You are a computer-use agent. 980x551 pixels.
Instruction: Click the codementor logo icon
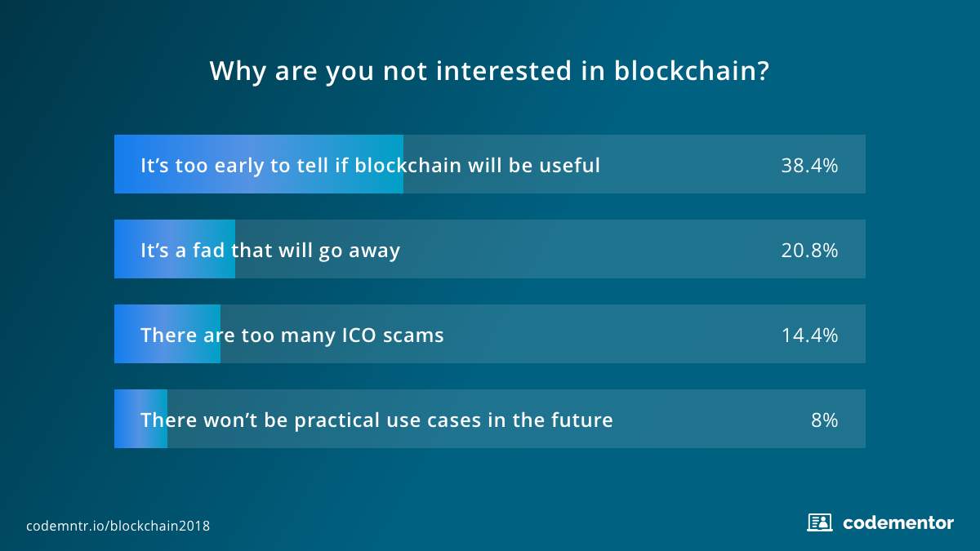[x=819, y=522]
